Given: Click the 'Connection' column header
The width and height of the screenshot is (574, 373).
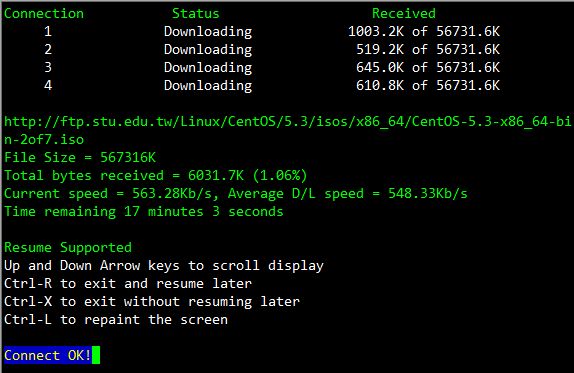Looking at the screenshot, I should [x=44, y=14].
